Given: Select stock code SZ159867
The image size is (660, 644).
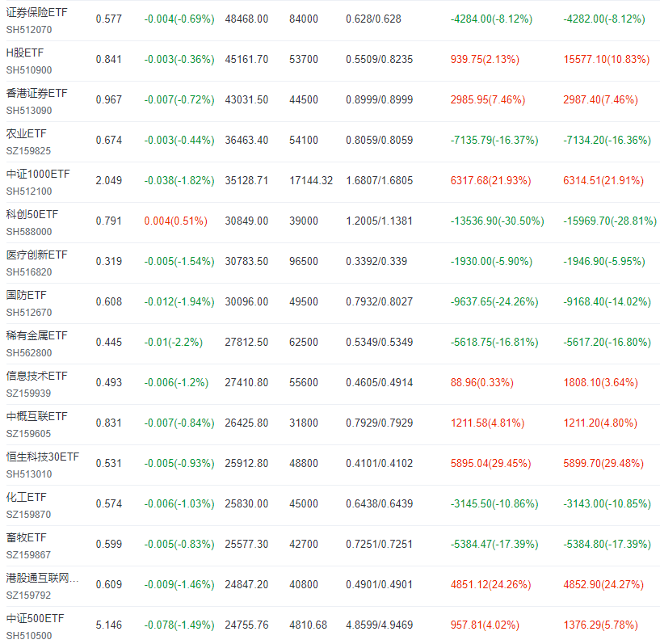Looking at the screenshot, I should (x=28, y=555).
